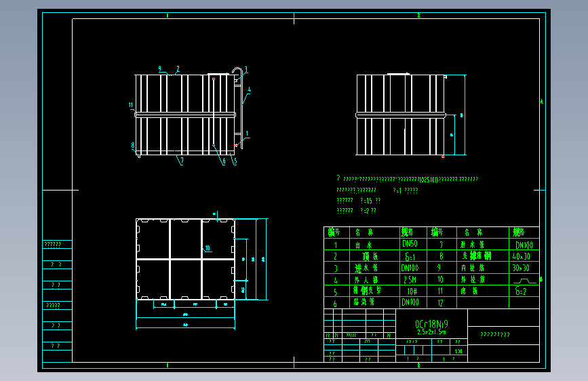Click callout 11 on front elevation

[x=131, y=105]
